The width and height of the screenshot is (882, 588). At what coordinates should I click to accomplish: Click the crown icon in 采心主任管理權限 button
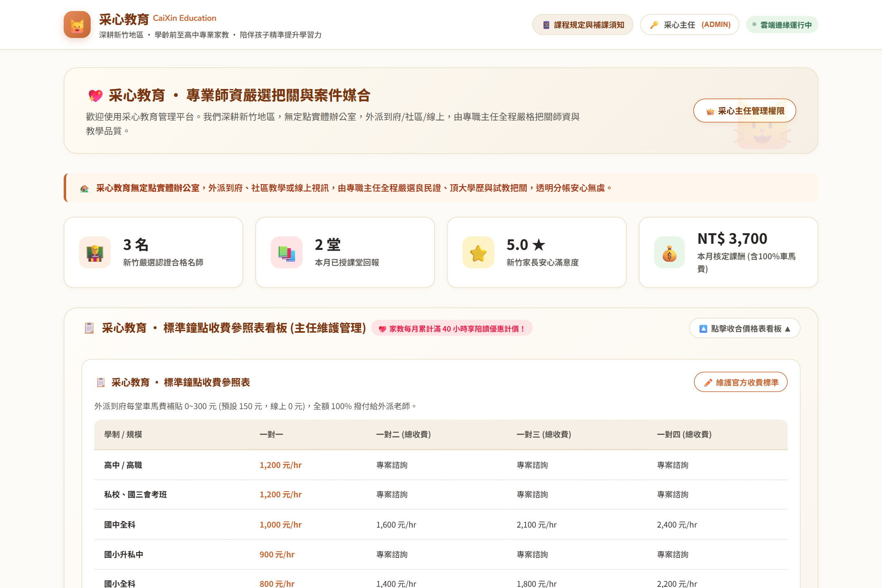coord(710,111)
